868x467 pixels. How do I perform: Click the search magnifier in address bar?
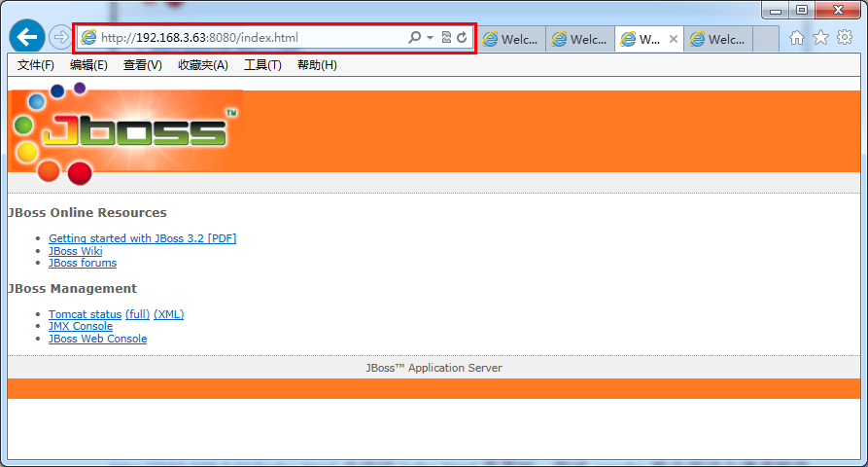(414, 38)
